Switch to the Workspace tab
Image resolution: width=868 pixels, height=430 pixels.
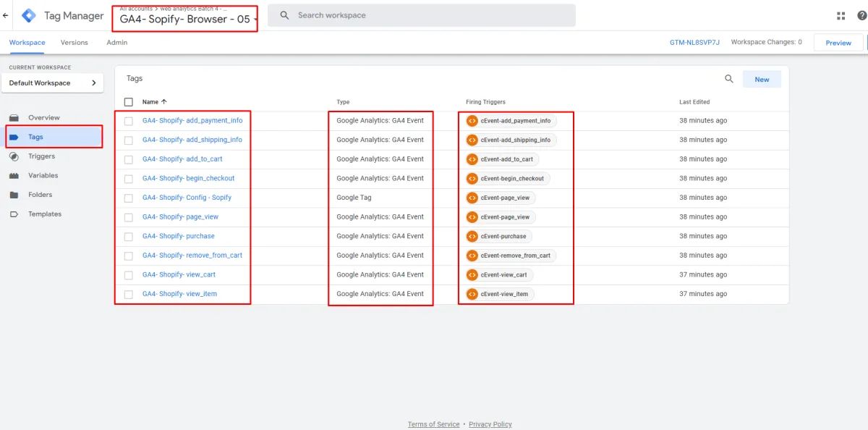(x=27, y=43)
